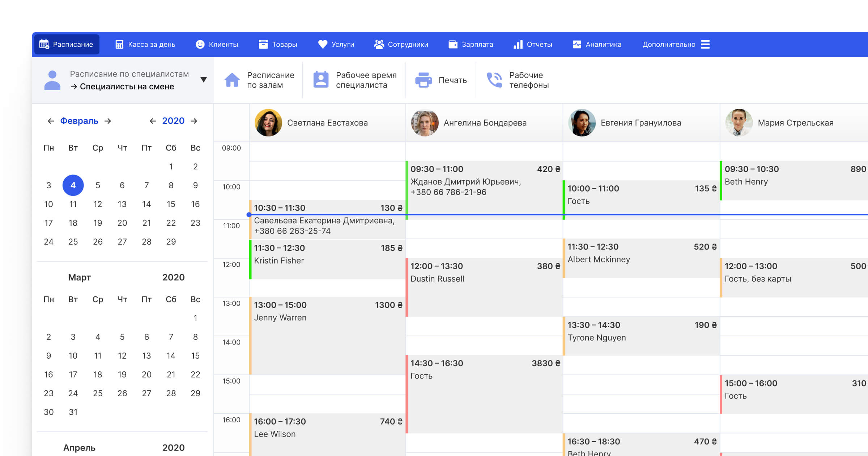Select February 15 in the calendar

click(171, 204)
